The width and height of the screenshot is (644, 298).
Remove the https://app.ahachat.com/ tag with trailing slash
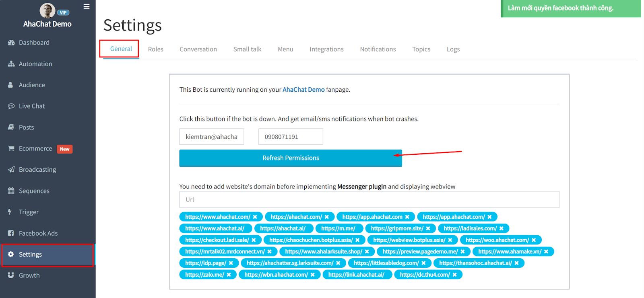[x=490, y=217]
